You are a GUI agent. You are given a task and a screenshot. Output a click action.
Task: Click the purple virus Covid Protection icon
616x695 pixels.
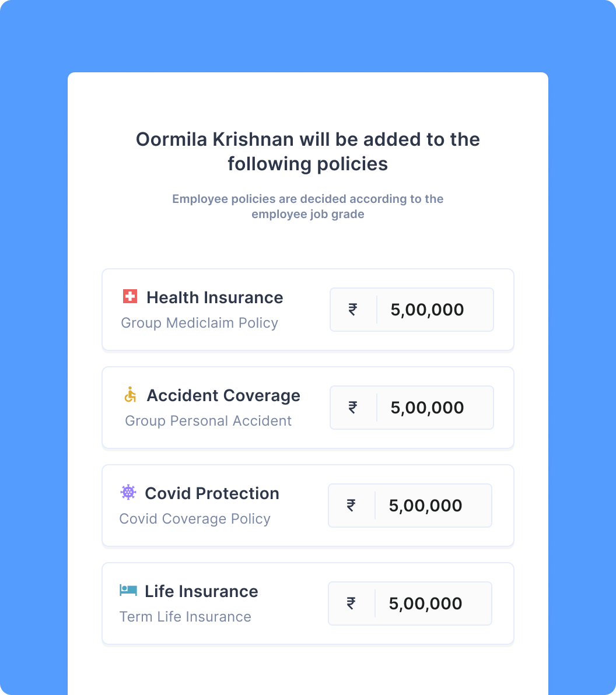click(x=128, y=493)
